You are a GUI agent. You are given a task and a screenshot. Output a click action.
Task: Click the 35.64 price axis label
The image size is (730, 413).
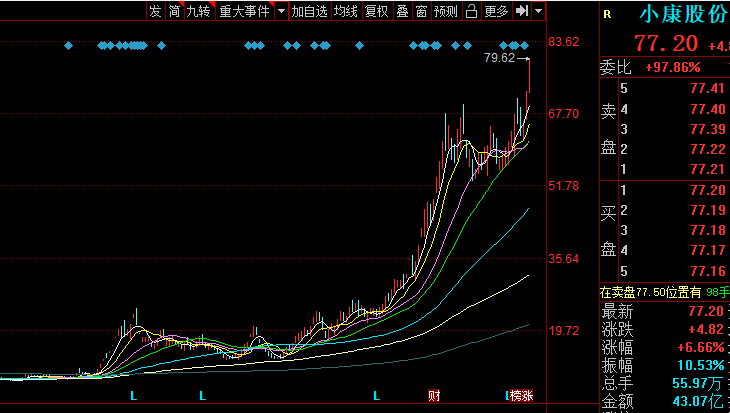tap(564, 258)
